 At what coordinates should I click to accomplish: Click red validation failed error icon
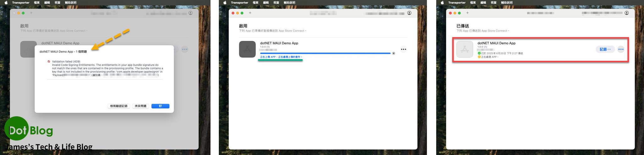(49, 62)
